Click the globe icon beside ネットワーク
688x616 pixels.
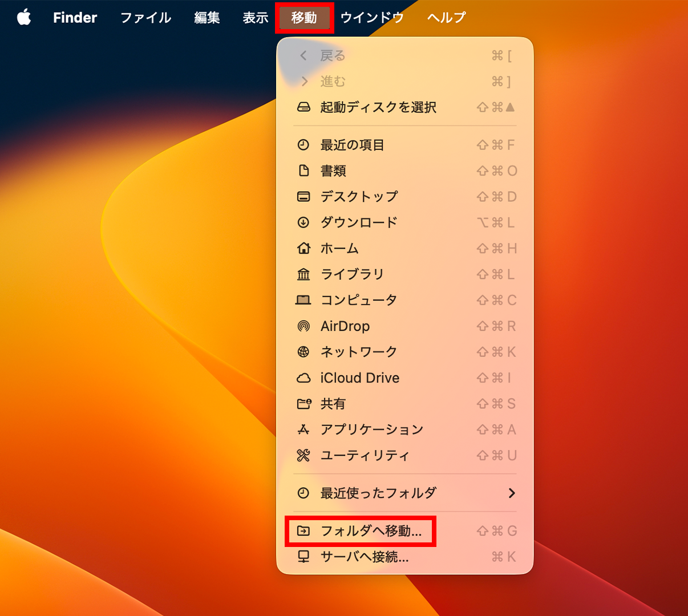[303, 352]
